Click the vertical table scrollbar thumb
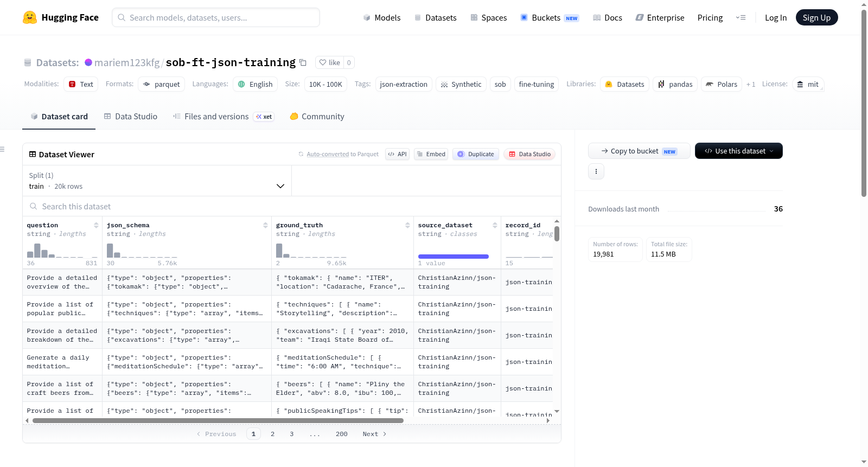 tap(557, 234)
